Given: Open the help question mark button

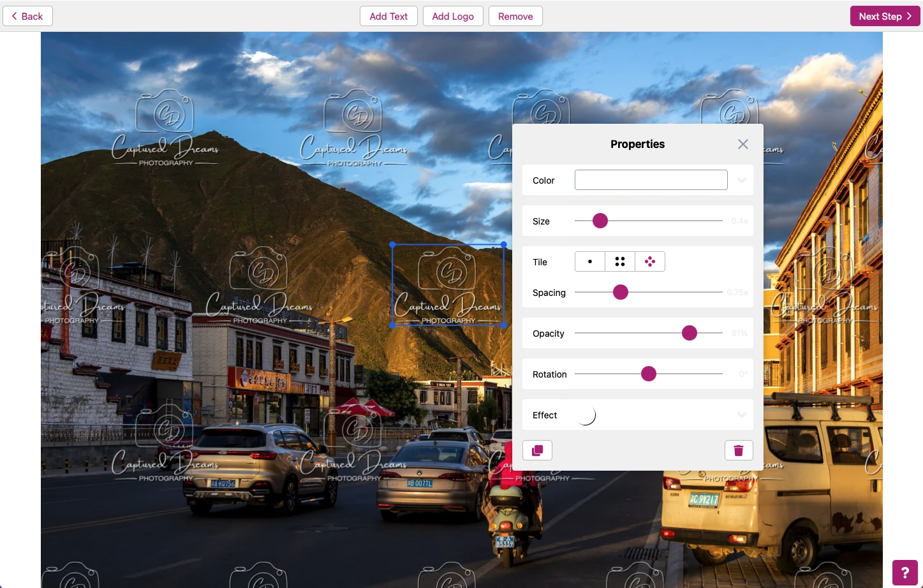Looking at the screenshot, I should click(905, 573).
